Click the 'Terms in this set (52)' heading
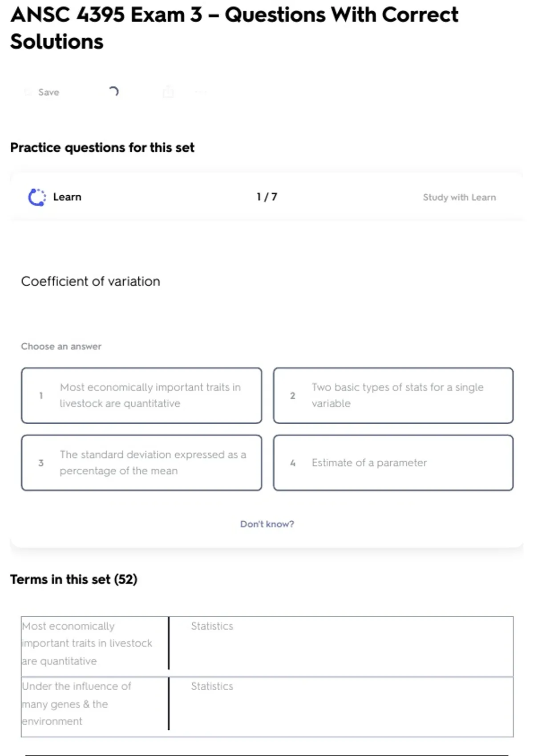 pos(74,579)
